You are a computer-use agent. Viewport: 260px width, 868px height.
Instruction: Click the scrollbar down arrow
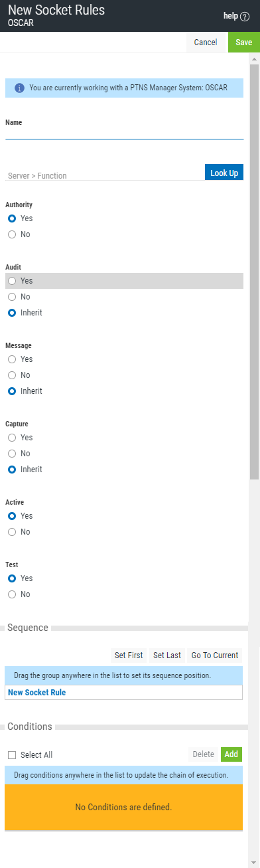pos(254,863)
